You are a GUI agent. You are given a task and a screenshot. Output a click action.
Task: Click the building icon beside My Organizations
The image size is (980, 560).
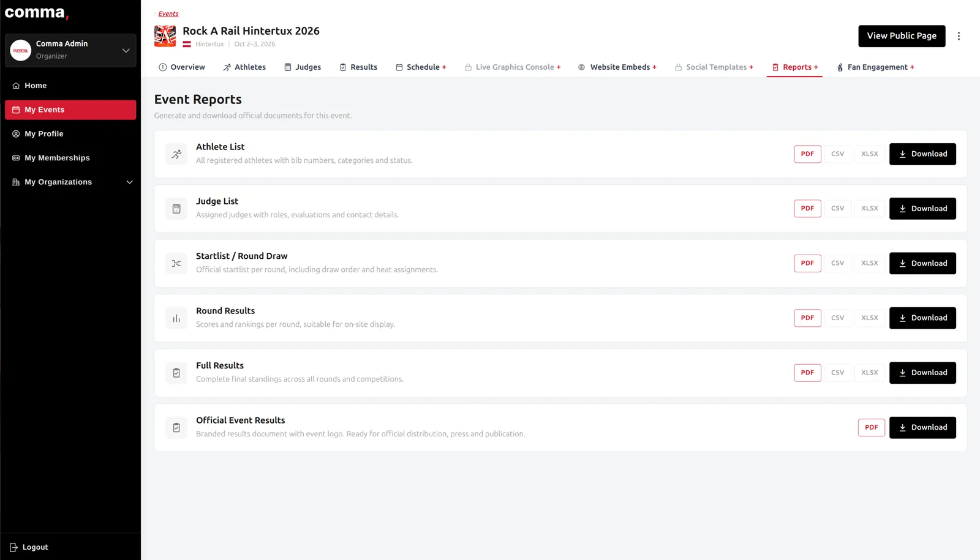click(x=16, y=182)
